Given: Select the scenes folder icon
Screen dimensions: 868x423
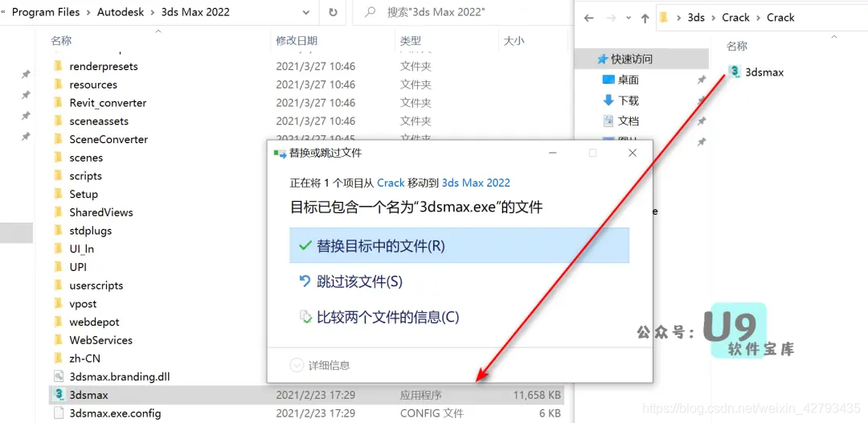Looking at the screenshot, I should click(58, 158).
